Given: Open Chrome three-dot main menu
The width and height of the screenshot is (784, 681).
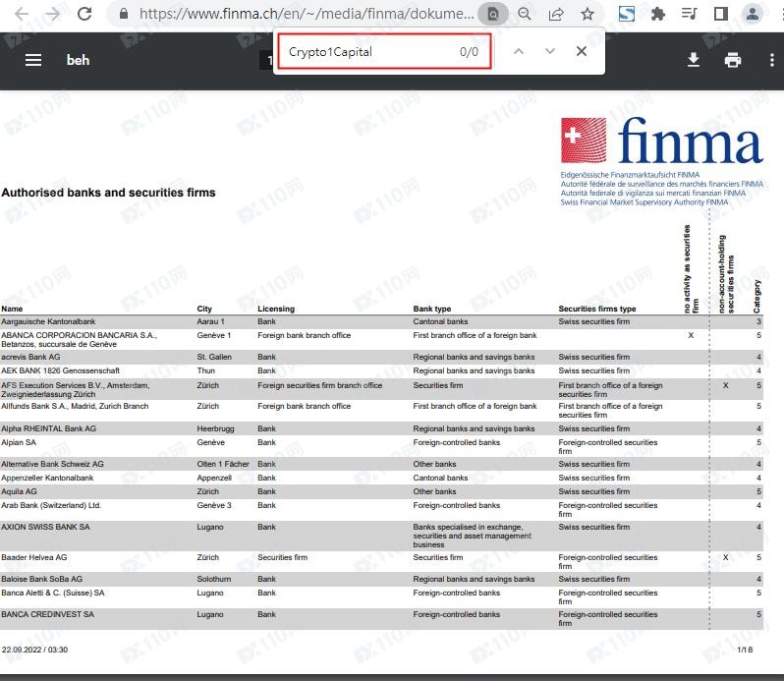Looking at the screenshot, I should point(776,15).
